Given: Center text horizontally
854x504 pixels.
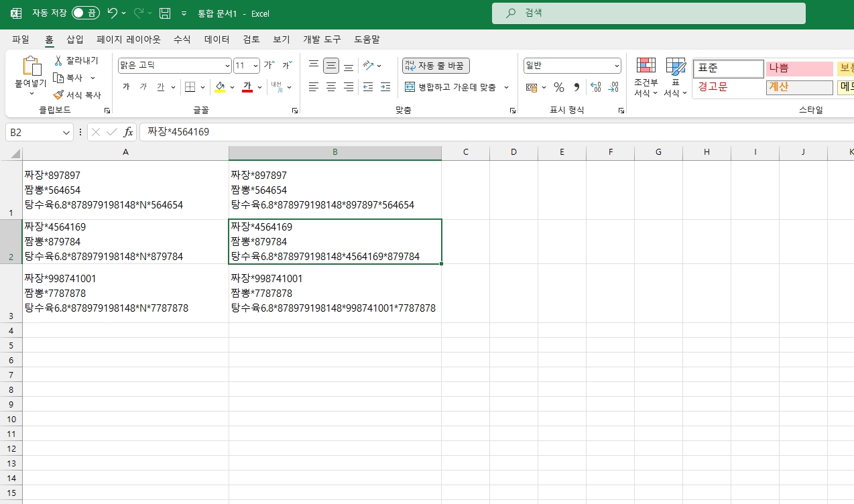Looking at the screenshot, I should (x=331, y=87).
